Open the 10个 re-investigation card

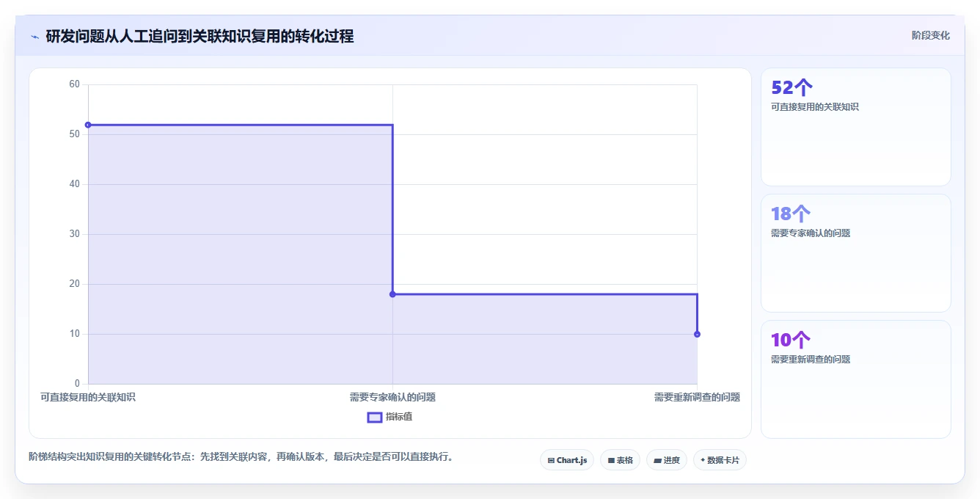[856, 379]
